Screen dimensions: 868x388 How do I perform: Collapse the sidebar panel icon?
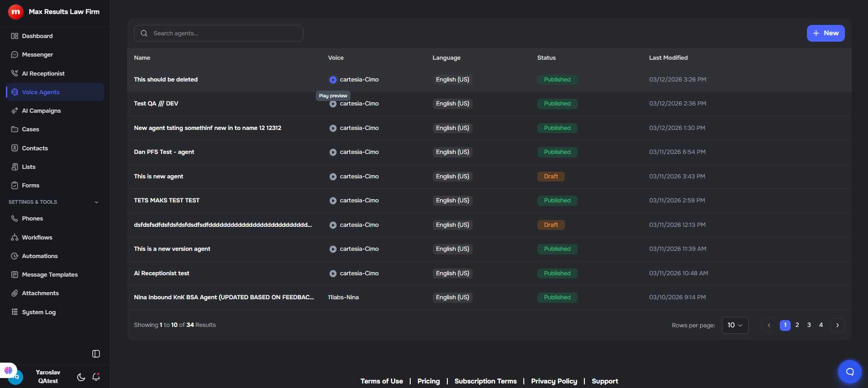[96, 354]
